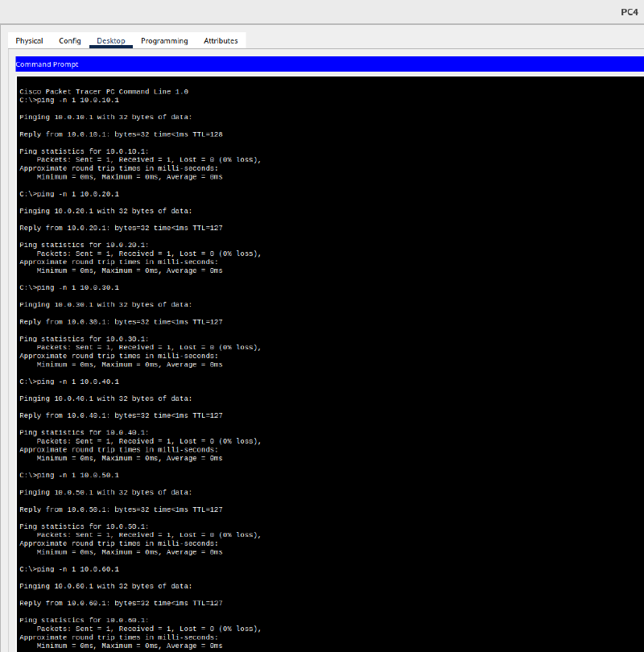The height and width of the screenshot is (652, 644).
Task: Select the Desktop tab
Action: pos(111,41)
